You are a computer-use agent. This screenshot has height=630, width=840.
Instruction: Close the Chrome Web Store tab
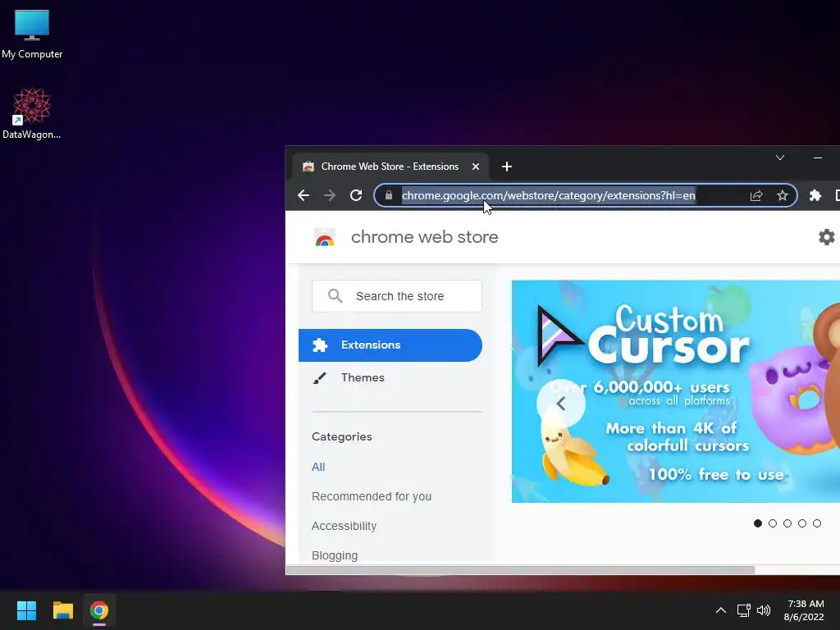click(x=475, y=167)
